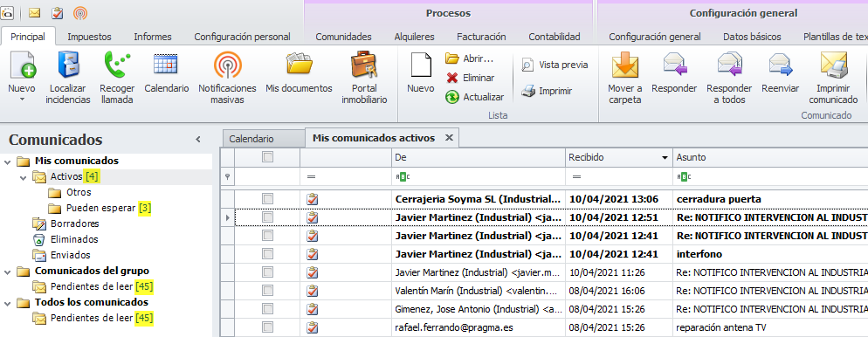Click the row indicator arrow of the selected row
This screenshot has width=868, height=337.
click(228, 217)
